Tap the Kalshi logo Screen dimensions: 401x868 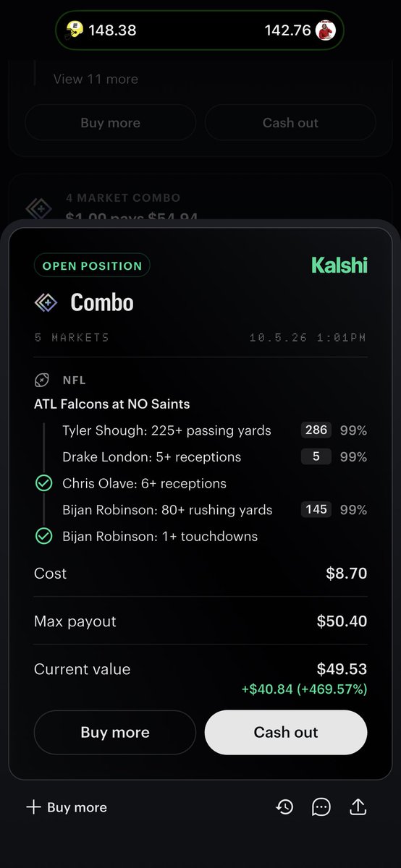click(x=339, y=265)
